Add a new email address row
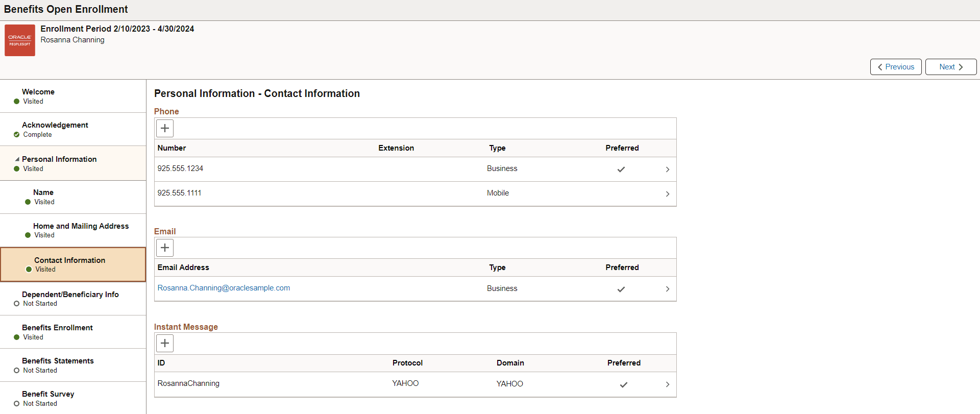This screenshot has height=414, width=980. (x=165, y=248)
